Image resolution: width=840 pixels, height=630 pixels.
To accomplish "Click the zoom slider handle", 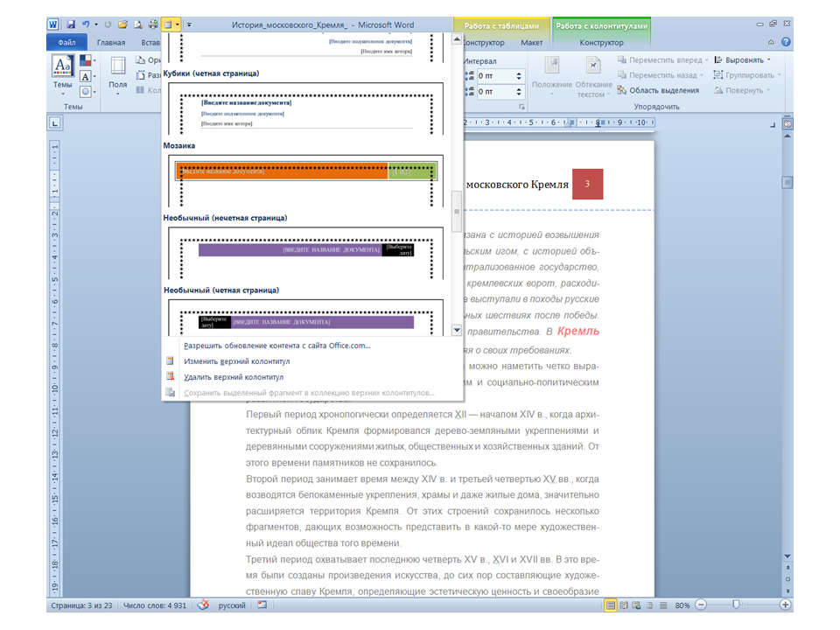I will 736,605.
